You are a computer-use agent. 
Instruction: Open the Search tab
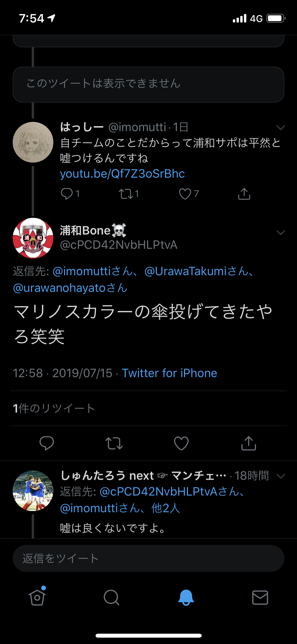[111, 597]
